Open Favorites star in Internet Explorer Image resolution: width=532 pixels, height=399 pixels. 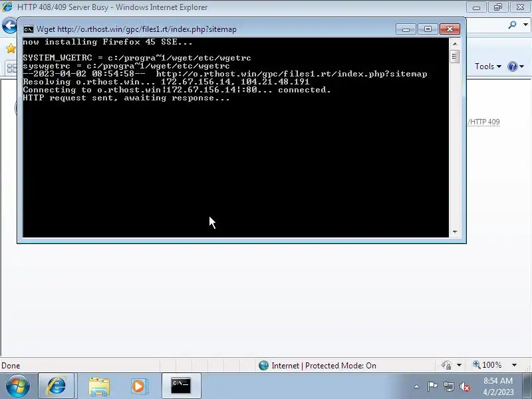point(11,49)
